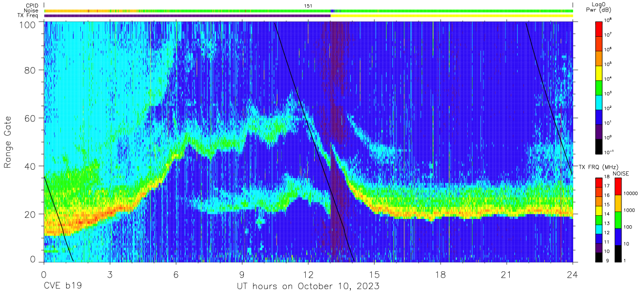Viewport: 644px width, 297px height.
Task: Click the Range Gate tick 40
Action: pyautogui.click(x=30, y=166)
